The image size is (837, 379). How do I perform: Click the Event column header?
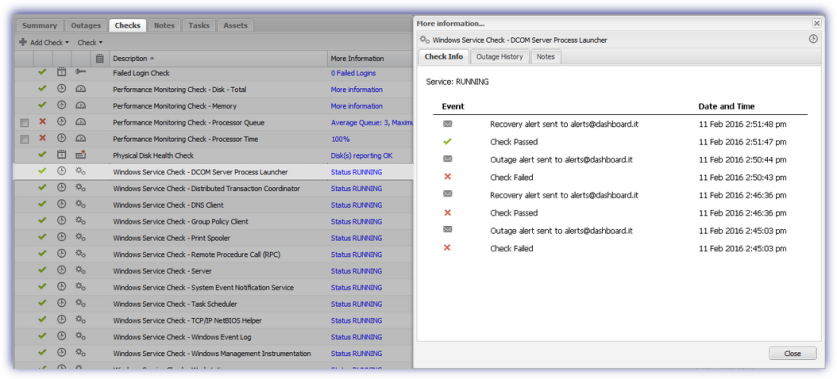pos(453,106)
